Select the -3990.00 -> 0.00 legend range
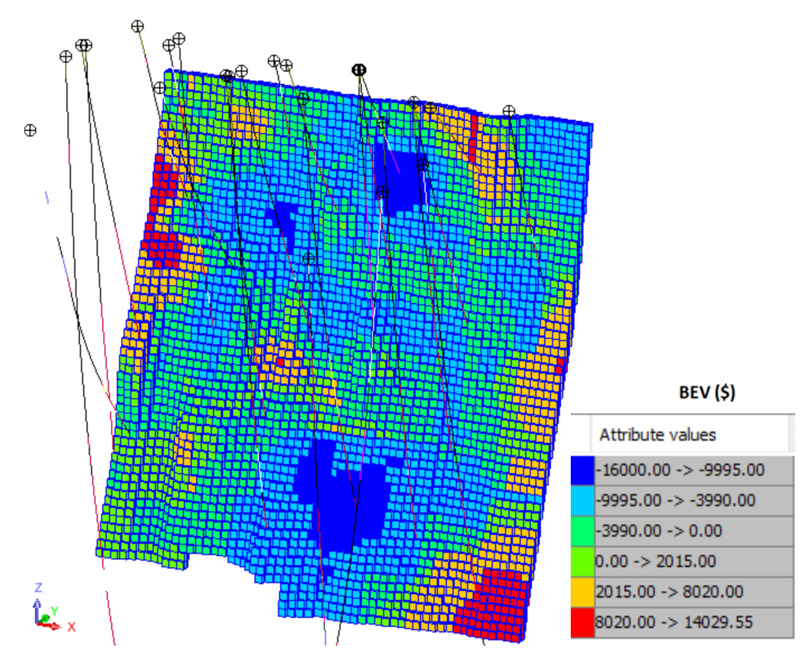Screen dimensions: 812x659 [x=658, y=531]
